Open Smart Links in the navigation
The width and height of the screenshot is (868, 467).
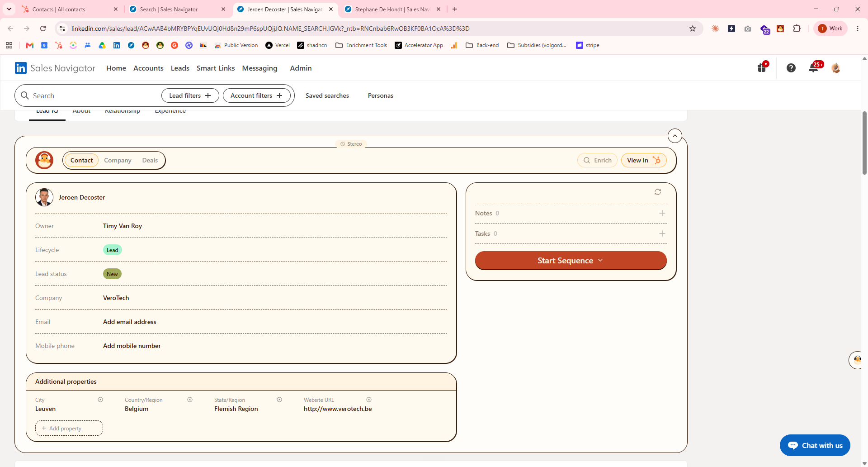point(216,68)
